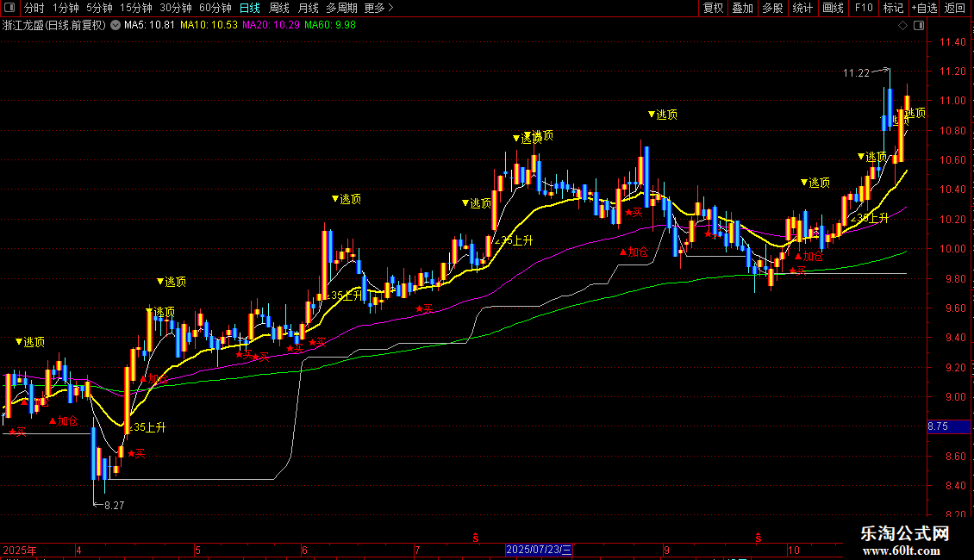Viewport: 974px width, 560px height.
Task: Click the 8.27 low price label
Action: coord(115,506)
